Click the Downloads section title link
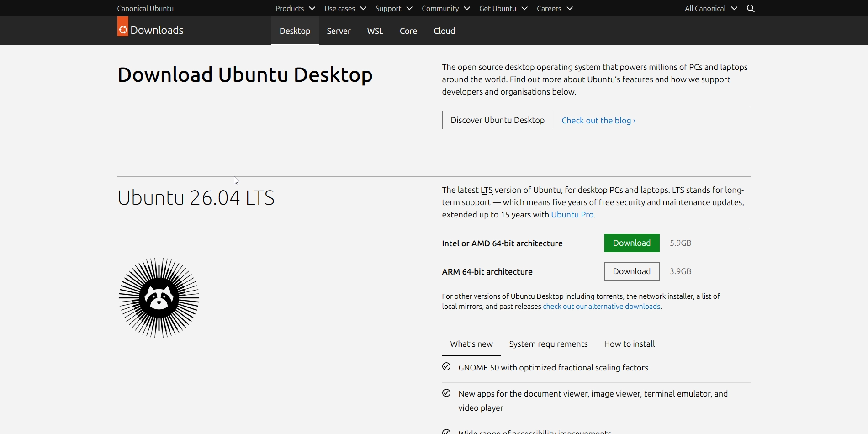 coord(157,30)
